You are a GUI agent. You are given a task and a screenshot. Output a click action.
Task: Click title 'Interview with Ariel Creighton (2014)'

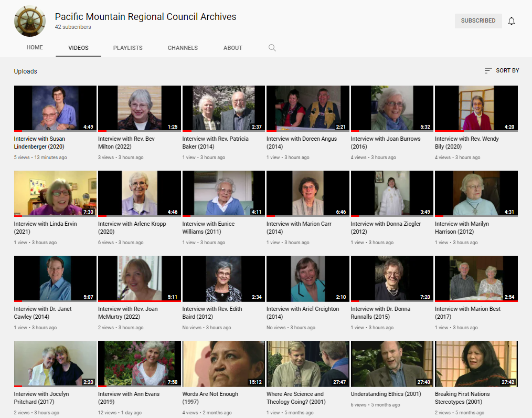[x=303, y=313]
